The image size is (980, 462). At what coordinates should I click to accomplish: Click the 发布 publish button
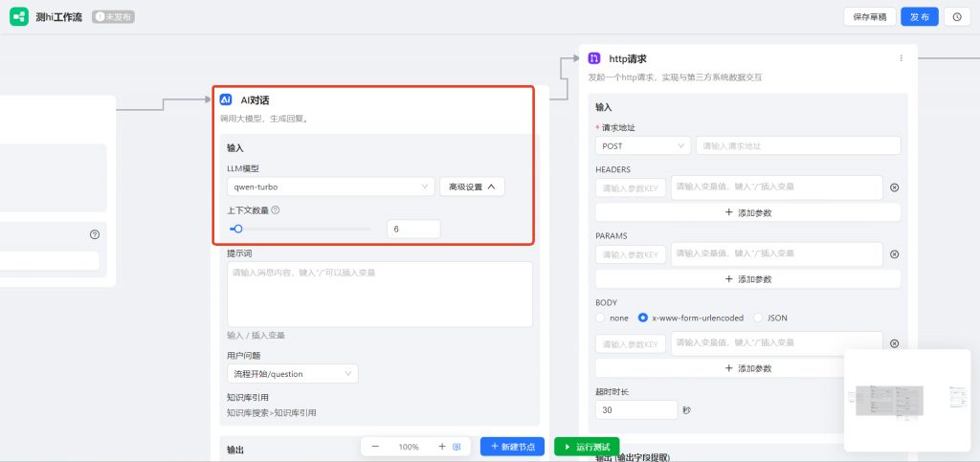[919, 16]
